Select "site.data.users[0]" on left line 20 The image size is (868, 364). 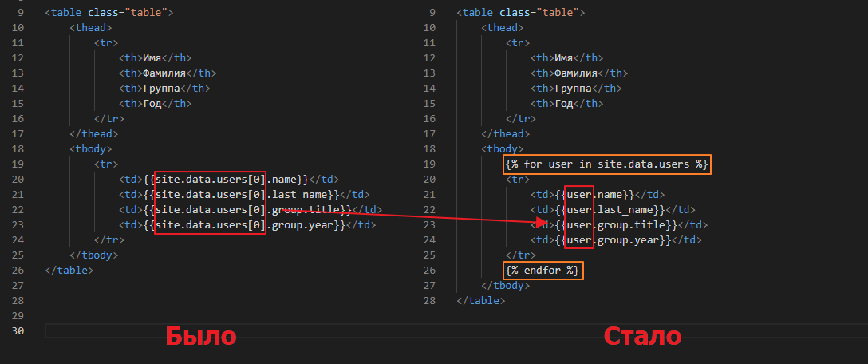click(210, 180)
